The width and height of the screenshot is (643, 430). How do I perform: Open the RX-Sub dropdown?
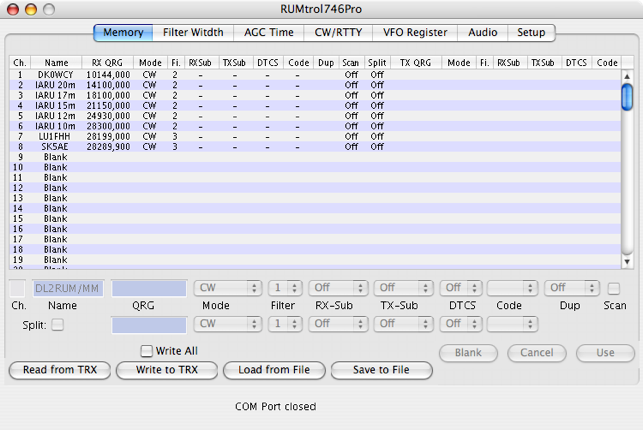pos(338,288)
